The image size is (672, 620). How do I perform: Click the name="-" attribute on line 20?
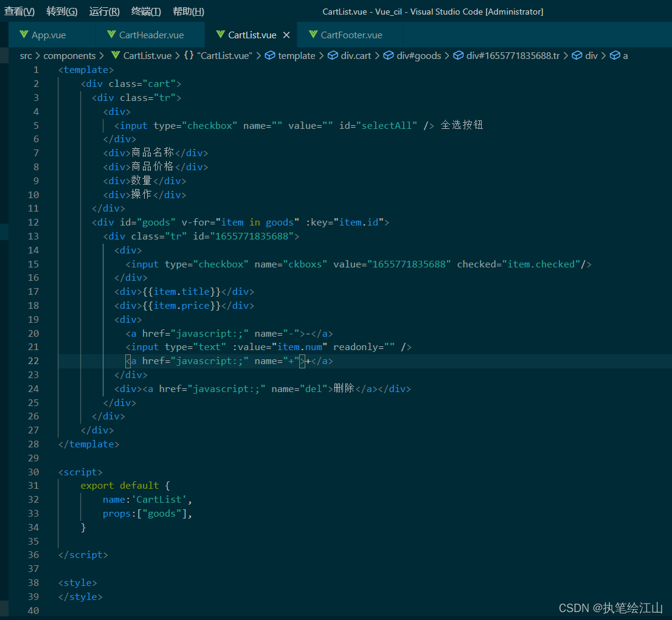pos(277,334)
